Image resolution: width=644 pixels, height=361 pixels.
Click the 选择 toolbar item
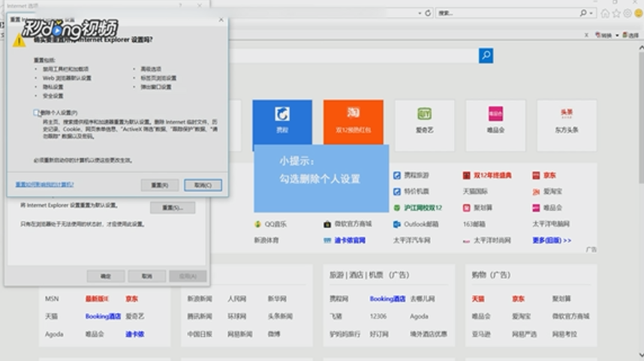click(x=630, y=35)
